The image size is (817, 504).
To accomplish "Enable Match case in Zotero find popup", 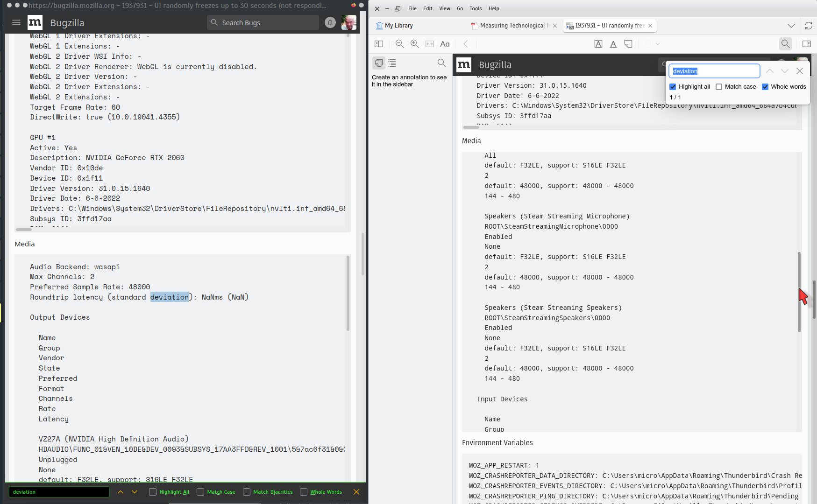I will [x=719, y=87].
